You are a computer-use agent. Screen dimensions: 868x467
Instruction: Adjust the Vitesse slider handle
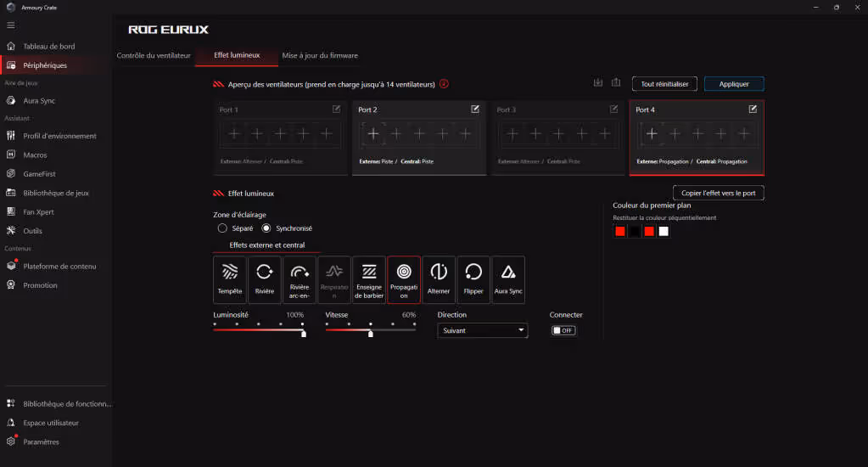click(370, 334)
